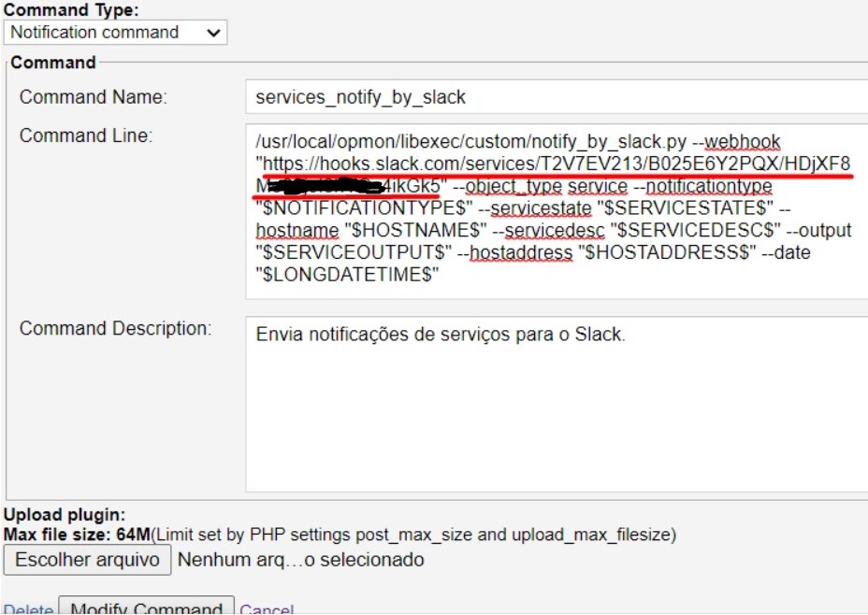Click the Command Line: label
Viewport: 868px width, 615px height.
(86, 136)
